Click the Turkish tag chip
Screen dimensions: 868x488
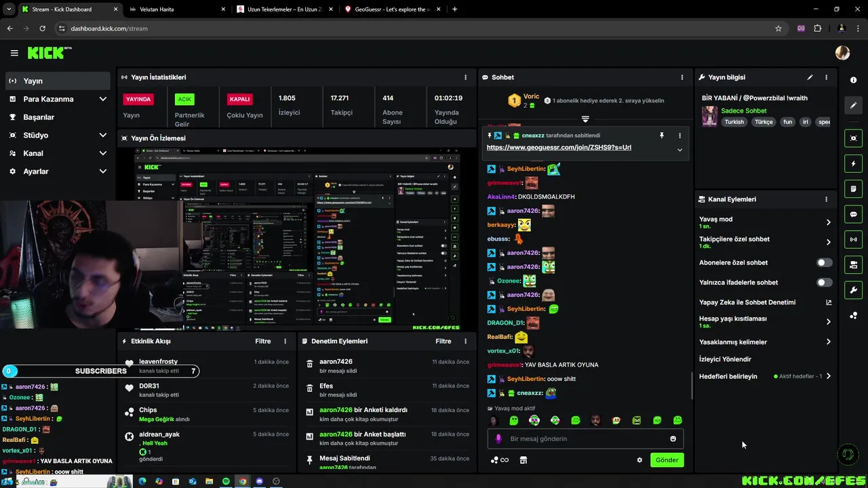[734, 122]
